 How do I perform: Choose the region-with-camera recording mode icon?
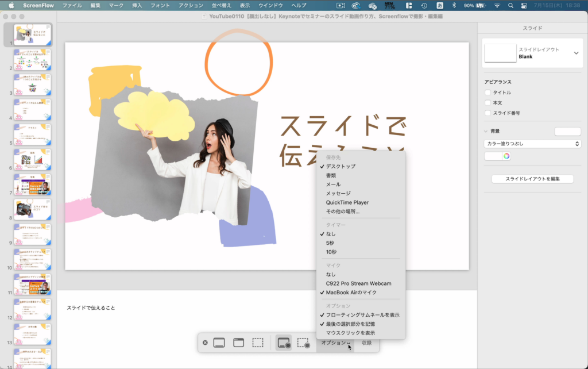tap(304, 343)
